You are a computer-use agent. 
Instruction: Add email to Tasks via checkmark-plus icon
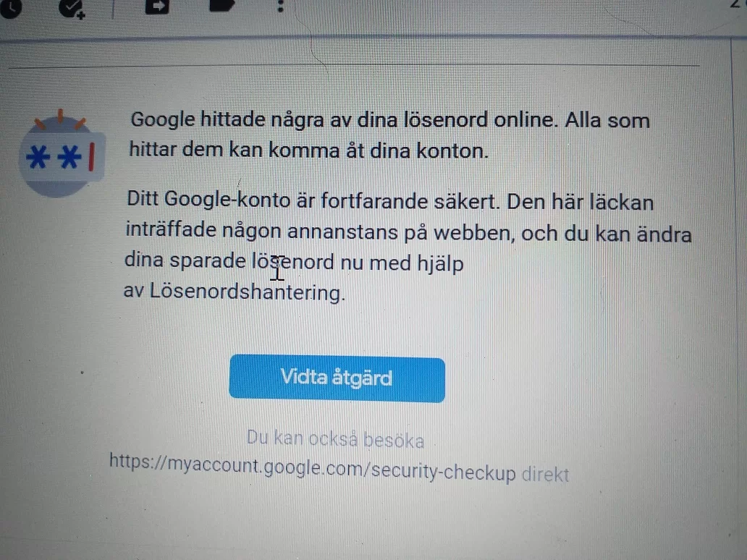click(x=72, y=9)
